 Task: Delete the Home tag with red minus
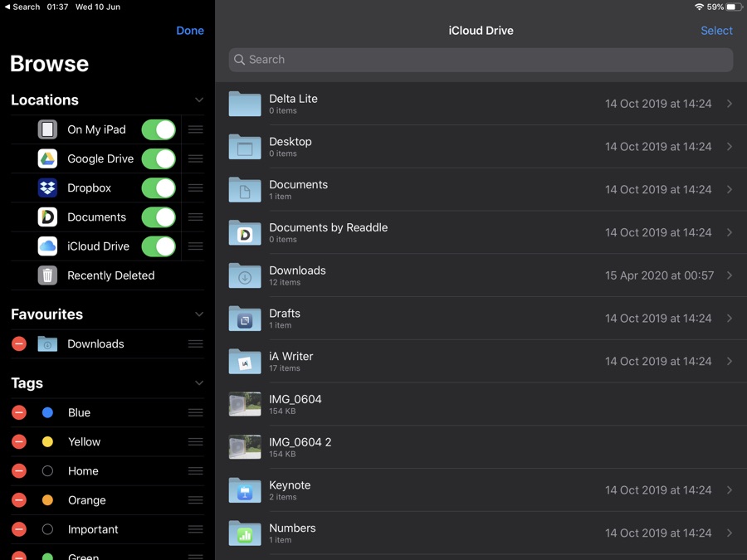pyautogui.click(x=19, y=471)
